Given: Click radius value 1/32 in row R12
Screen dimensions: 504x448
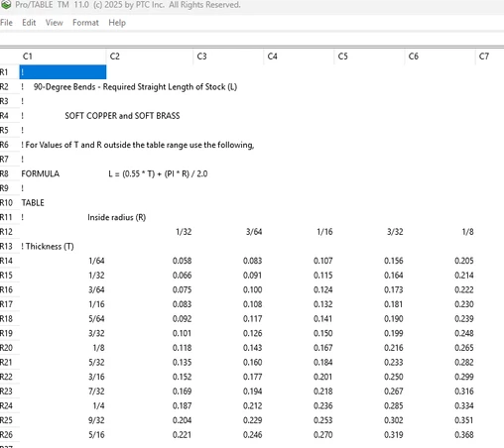Looking at the screenshot, I should (x=184, y=232).
